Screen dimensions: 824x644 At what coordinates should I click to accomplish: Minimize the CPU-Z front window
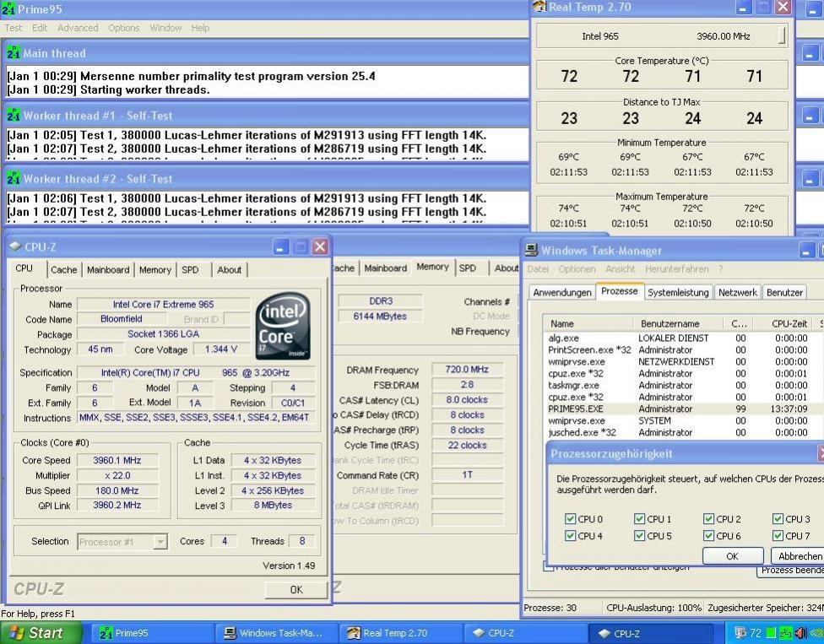click(280, 246)
